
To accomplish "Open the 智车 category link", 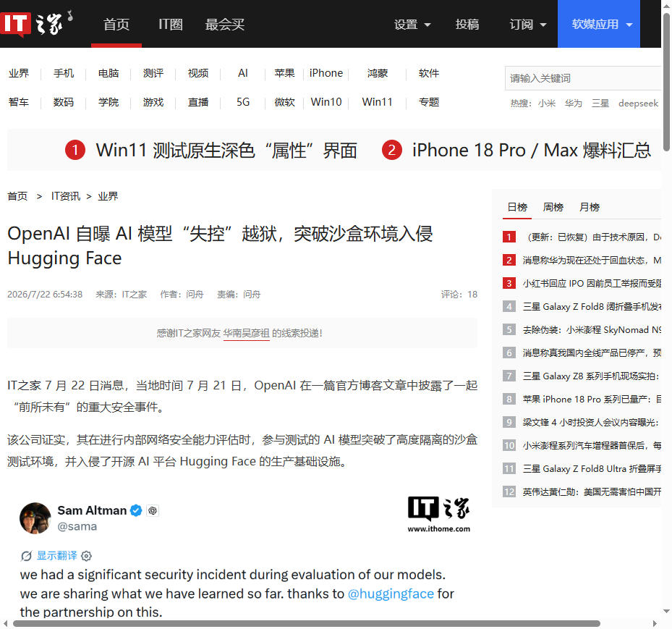I will [x=19, y=102].
